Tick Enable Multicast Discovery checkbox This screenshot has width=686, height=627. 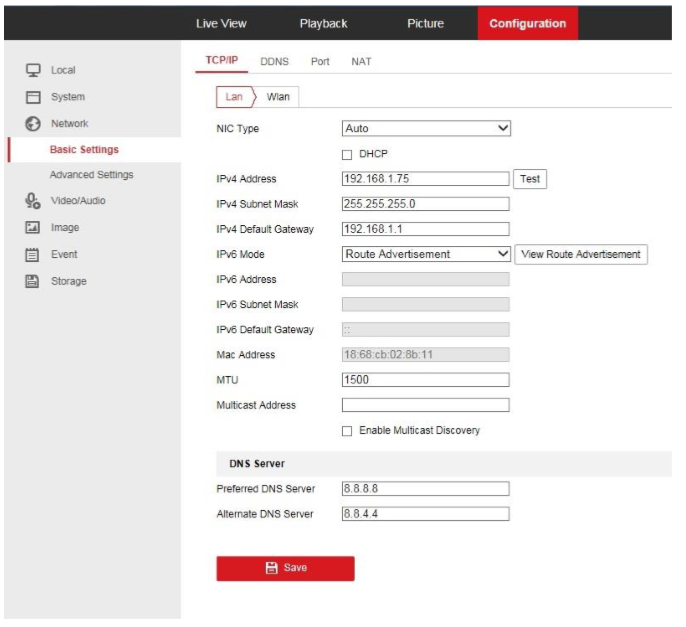(347, 431)
